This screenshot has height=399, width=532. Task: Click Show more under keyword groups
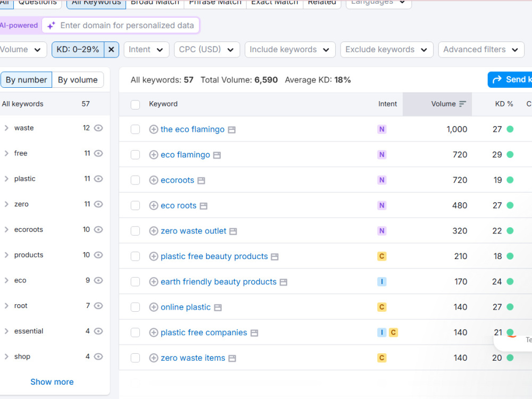point(52,382)
